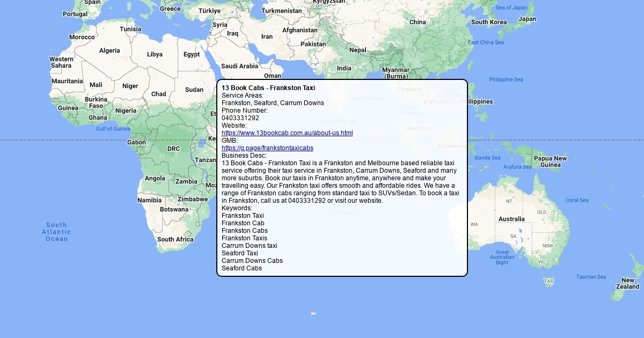Select the Algeria label on the map

coord(109,50)
